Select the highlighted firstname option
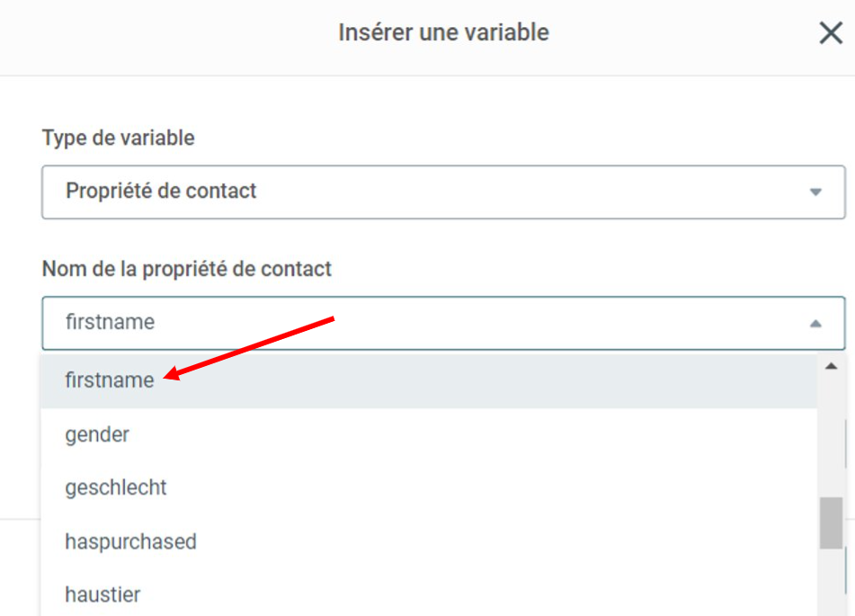This screenshot has width=855, height=616. tap(429, 380)
